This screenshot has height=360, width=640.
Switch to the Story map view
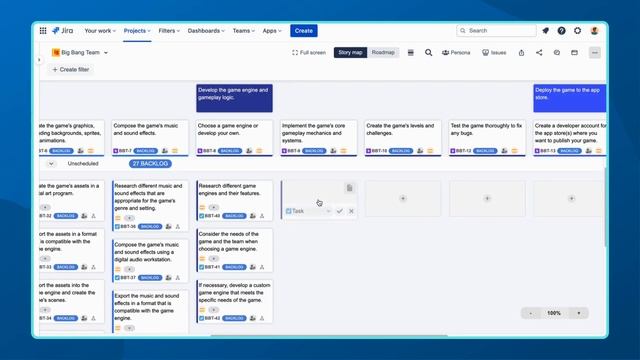point(350,53)
